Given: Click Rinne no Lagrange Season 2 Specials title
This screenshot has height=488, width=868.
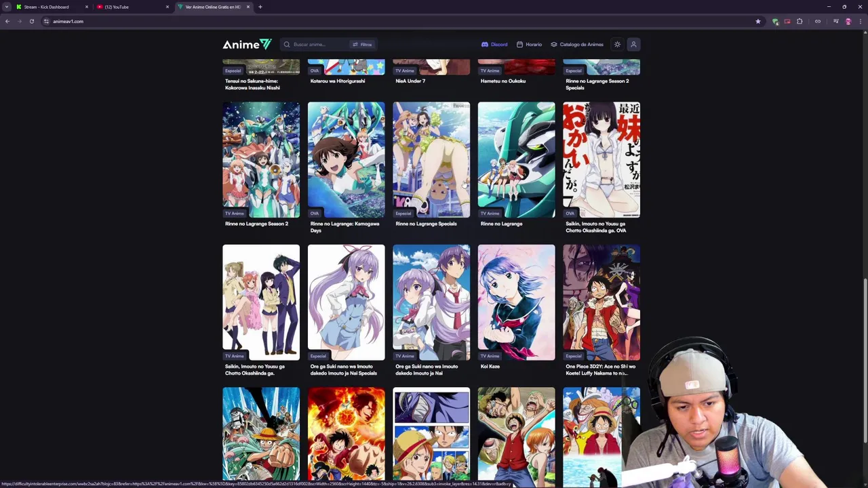Looking at the screenshot, I should [597, 84].
